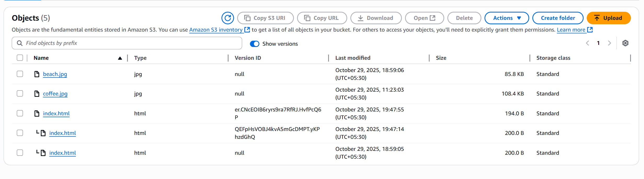Click the file icon beside coffee.jpg
The height and width of the screenshot is (179, 644).
37,94
